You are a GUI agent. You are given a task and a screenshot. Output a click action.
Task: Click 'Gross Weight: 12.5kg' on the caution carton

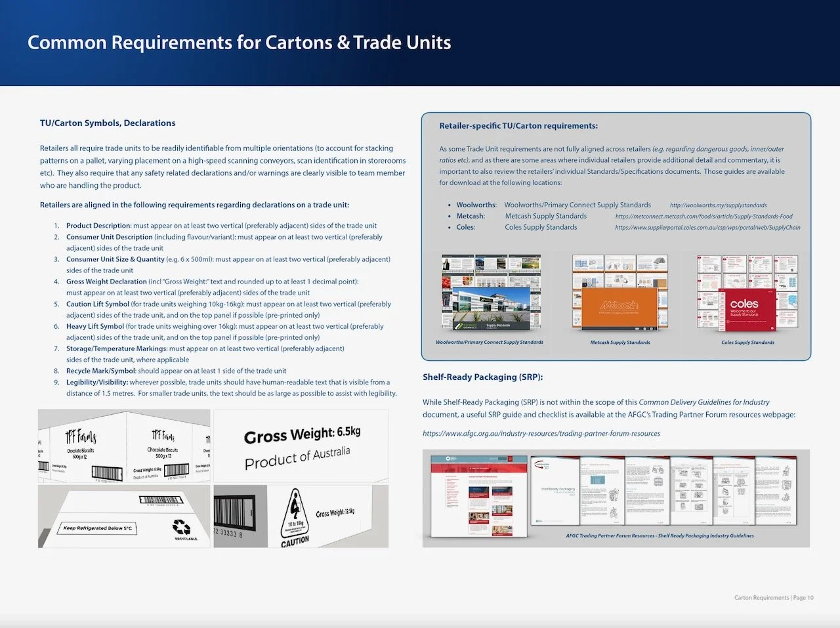coord(335,513)
